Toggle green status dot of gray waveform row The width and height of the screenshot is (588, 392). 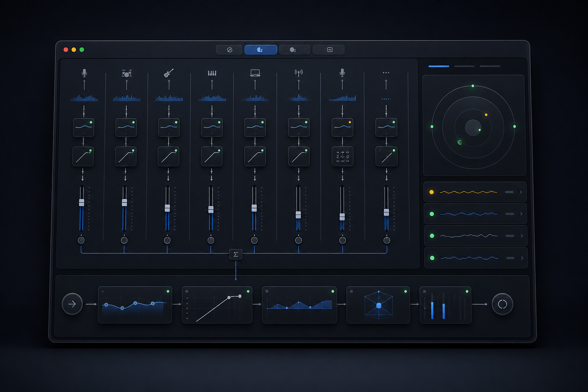432,236
